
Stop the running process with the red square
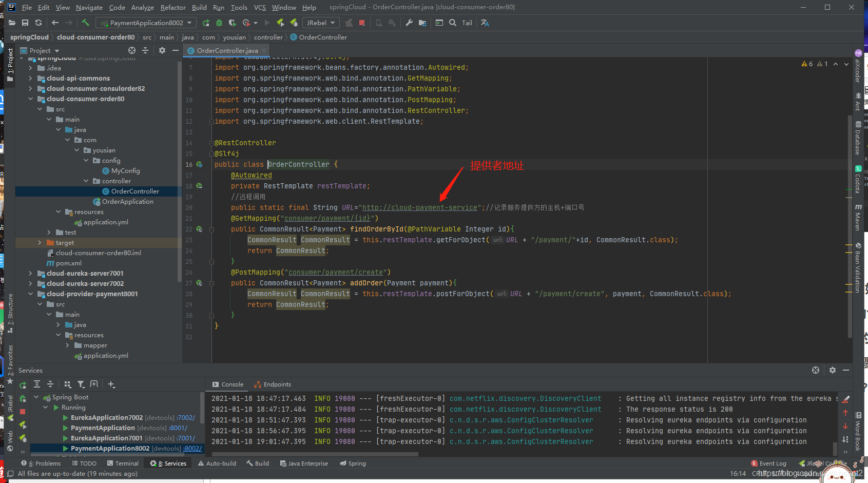362,23
